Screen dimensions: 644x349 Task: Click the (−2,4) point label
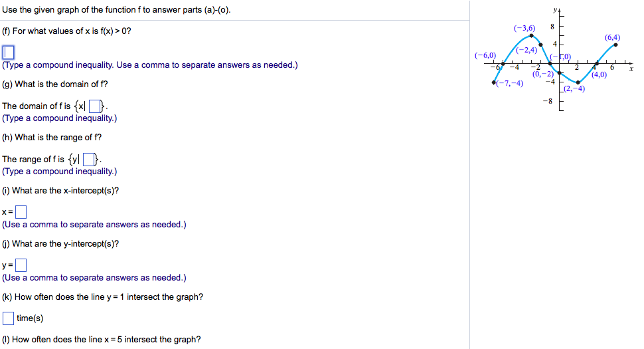(x=526, y=50)
